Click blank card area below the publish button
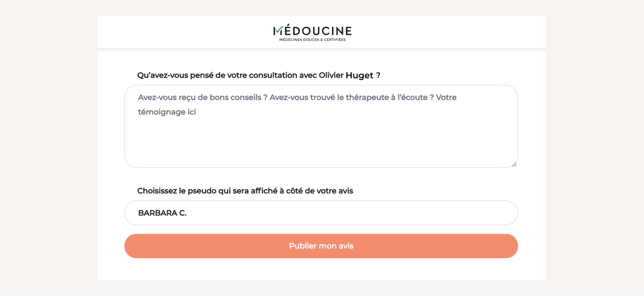 tap(321, 269)
